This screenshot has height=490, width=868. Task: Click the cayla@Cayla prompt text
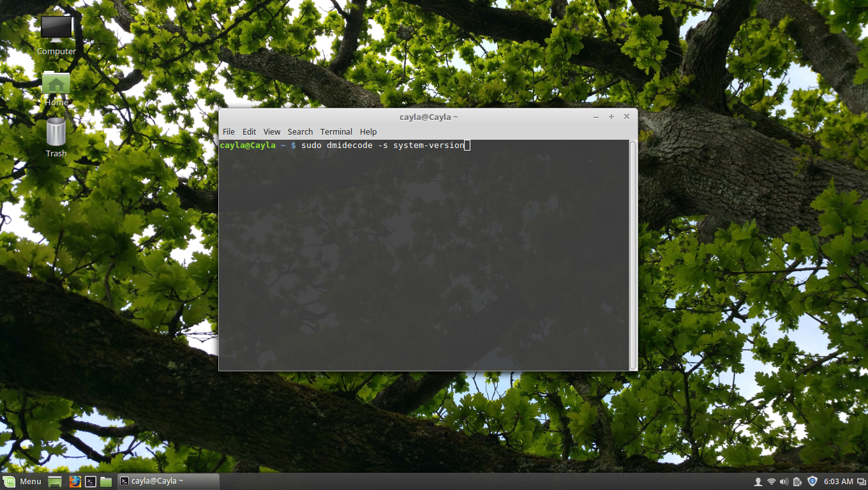pyautogui.click(x=248, y=145)
